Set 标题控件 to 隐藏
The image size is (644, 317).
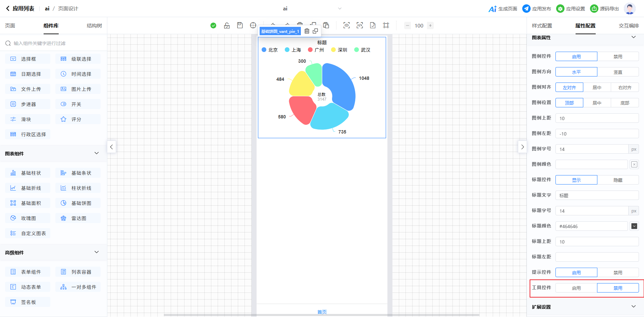click(x=618, y=180)
